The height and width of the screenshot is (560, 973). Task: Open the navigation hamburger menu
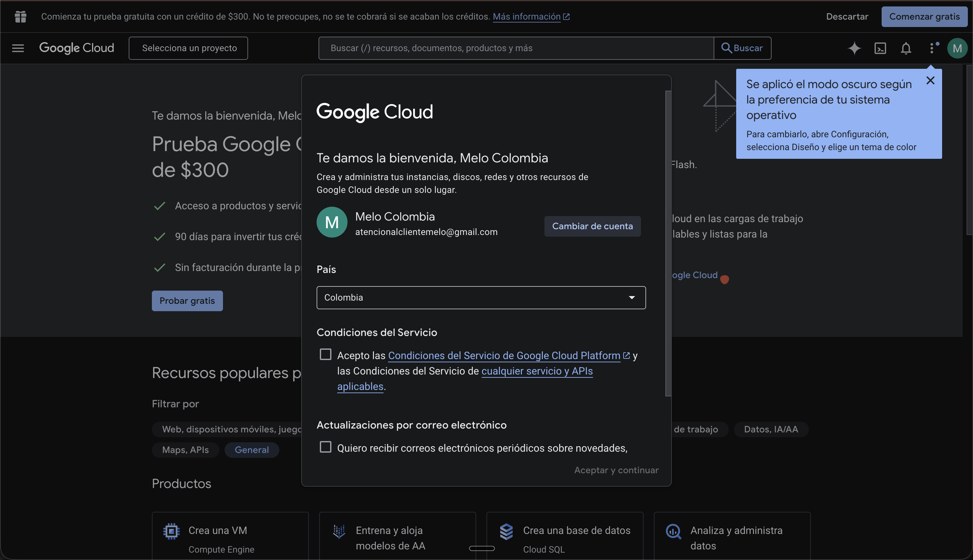(x=18, y=48)
